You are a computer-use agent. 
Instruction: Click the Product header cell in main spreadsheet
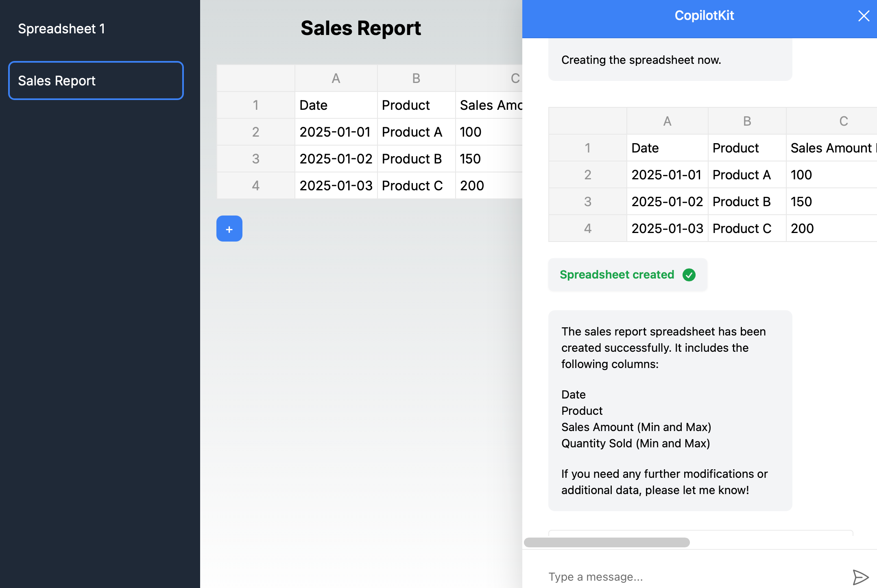coord(416,105)
